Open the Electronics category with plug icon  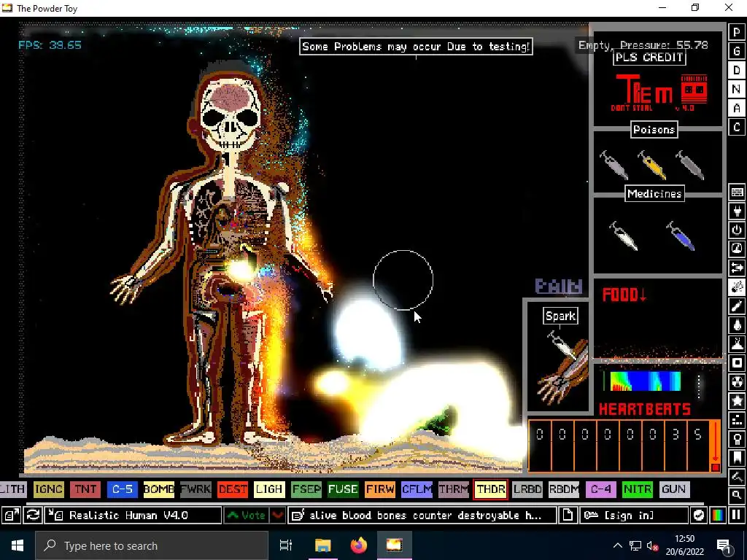pos(737,211)
